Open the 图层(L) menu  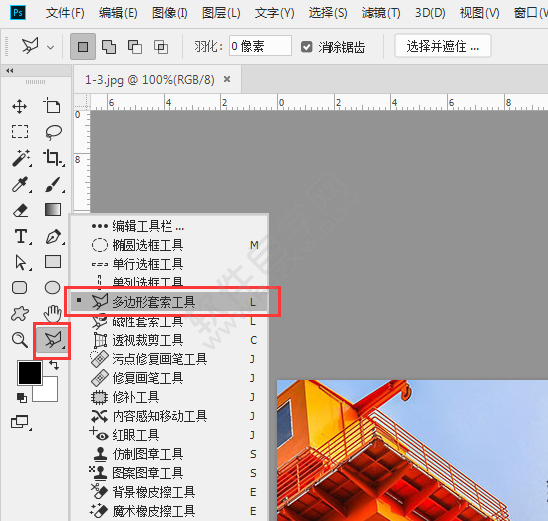point(221,13)
